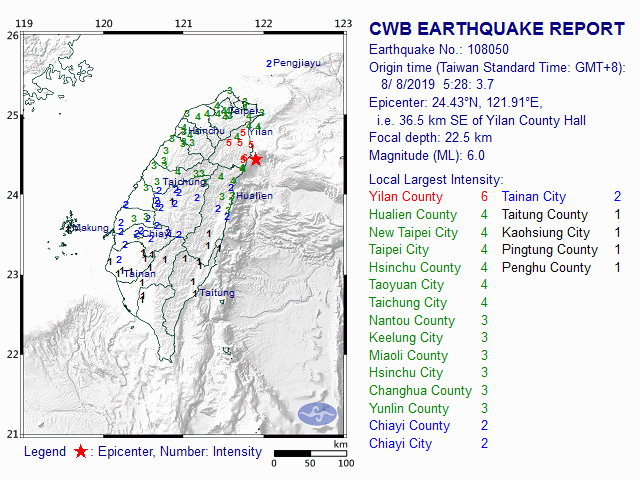Click the 'Taitung' city label on map
Viewport: 640px width, 480px height.
pos(217,293)
